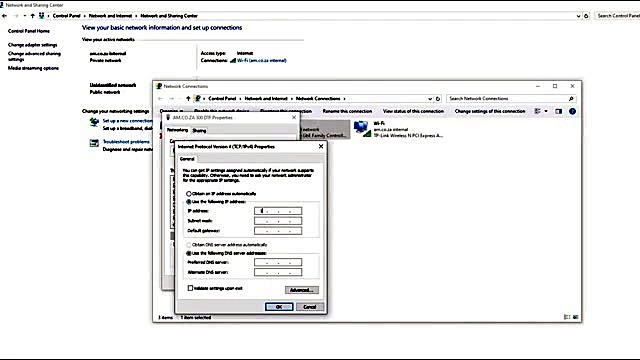Click into the Alternate DNS server field

coord(278,272)
